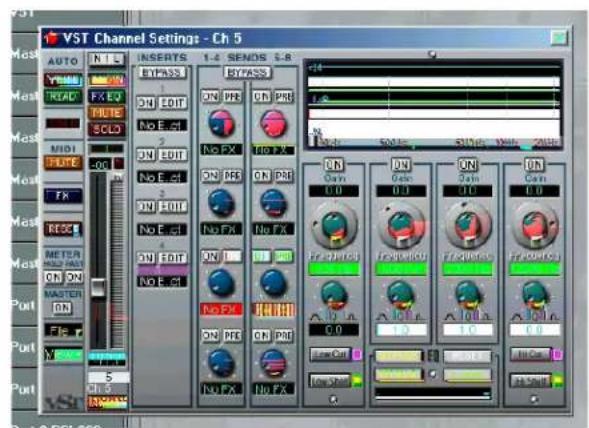
Task: Toggle METER hold ON button
Action: pos(53,277)
